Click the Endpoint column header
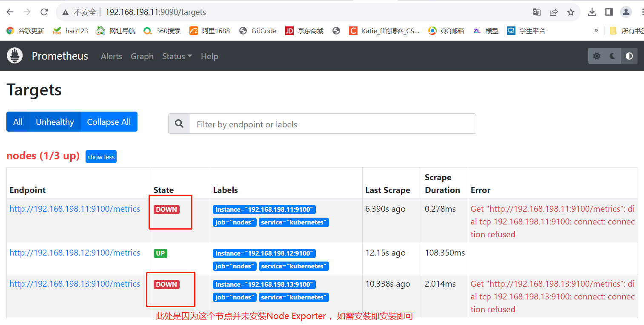644x325 pixels. (x=28, y=190)
